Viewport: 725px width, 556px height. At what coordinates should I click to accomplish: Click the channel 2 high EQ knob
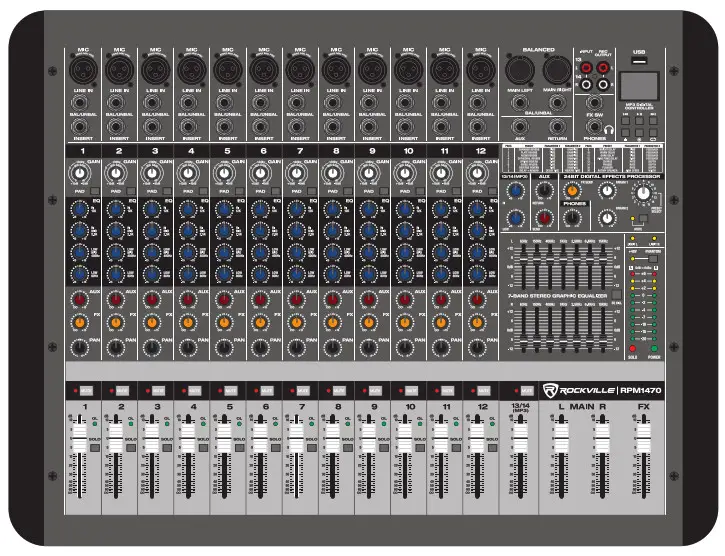click(116, 210)
